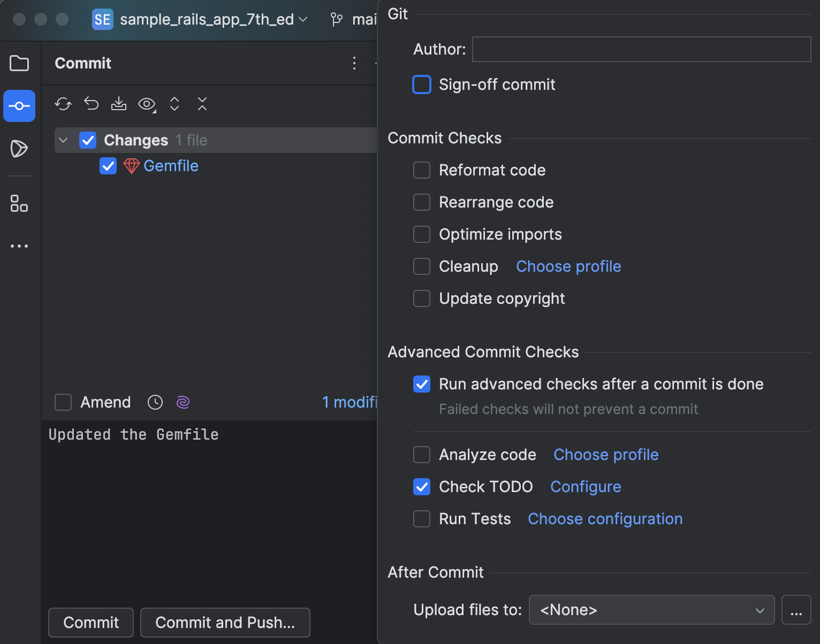Show commit message history
Screen dimensions: 820x644
[155, 402]
